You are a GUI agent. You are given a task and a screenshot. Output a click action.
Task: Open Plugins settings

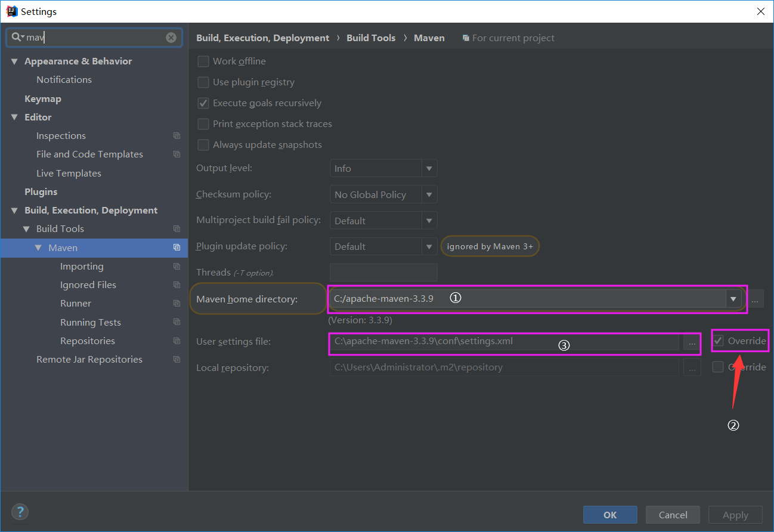[41, 192]
